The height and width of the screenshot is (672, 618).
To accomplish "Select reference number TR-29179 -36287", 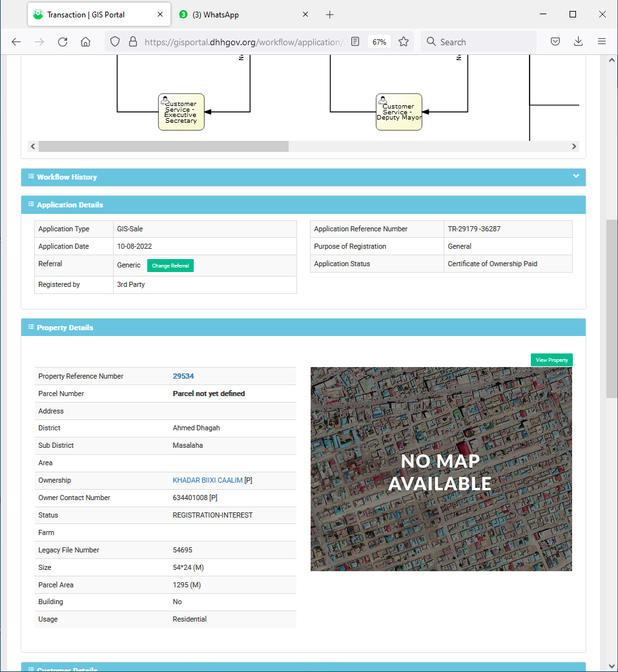I will point(474,229).
